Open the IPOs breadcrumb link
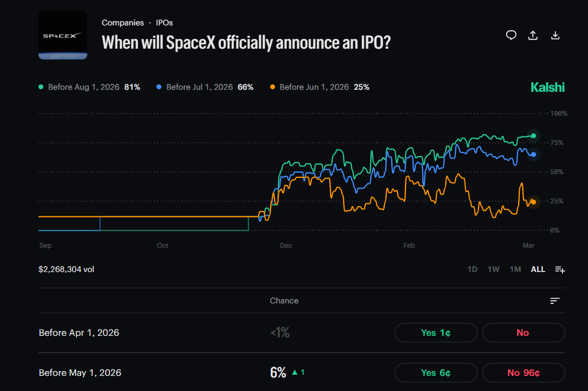 164,22
